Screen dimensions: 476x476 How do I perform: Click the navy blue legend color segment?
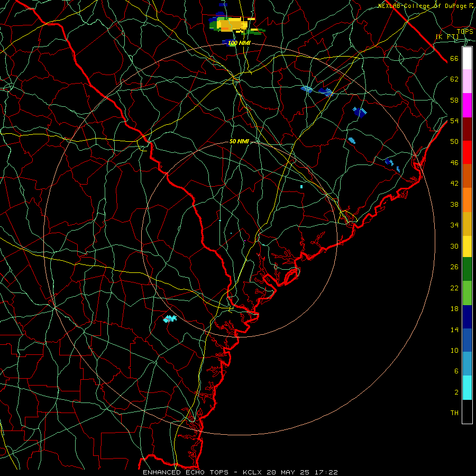(467, 317)
